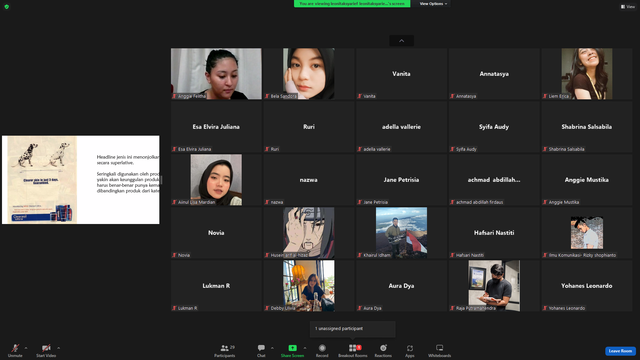Select the Hafsari Nastiti tile

(x=494, y=233)
